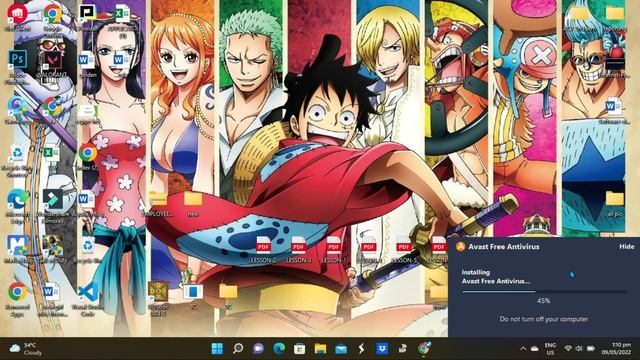Open the LESSON-1 PDF file
Screen dimensions: 640x360
click(x=333, y=249)
